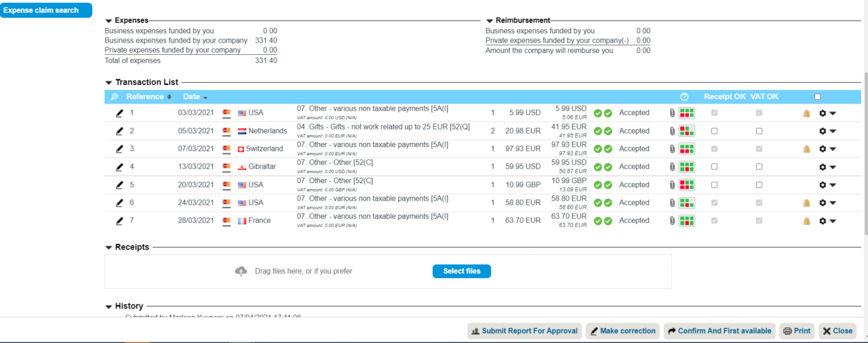Click the lock icon on the Switzerland row
868x343 pixels.
tap(806, 148)
